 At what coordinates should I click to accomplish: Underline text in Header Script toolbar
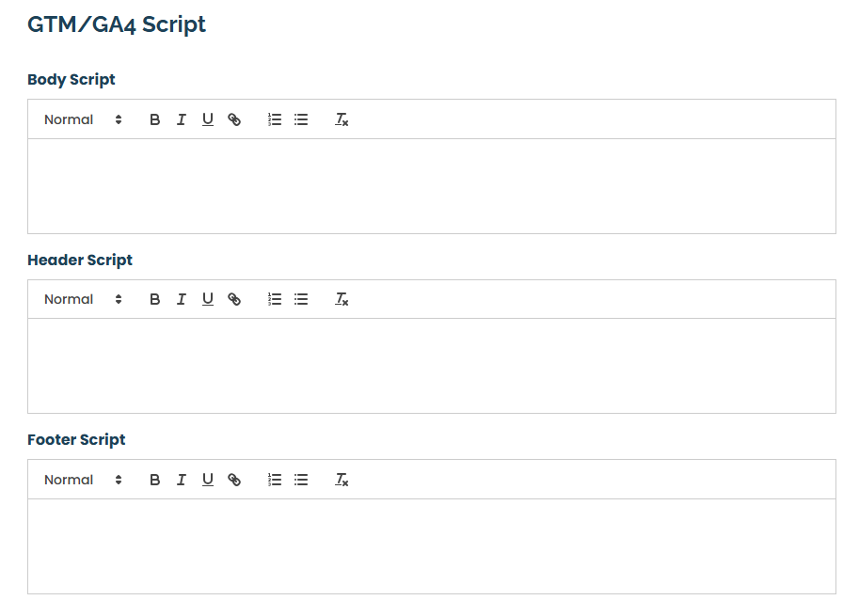[208, 299]
